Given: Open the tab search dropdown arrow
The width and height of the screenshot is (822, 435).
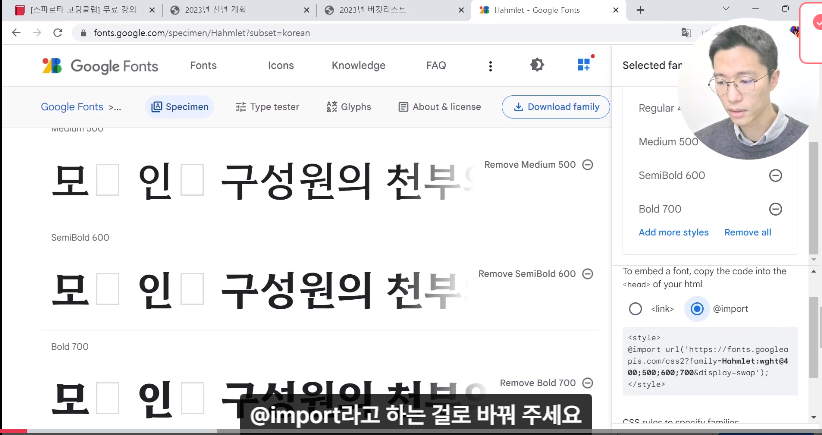Looking at the screenshot, I should [726, 8].
